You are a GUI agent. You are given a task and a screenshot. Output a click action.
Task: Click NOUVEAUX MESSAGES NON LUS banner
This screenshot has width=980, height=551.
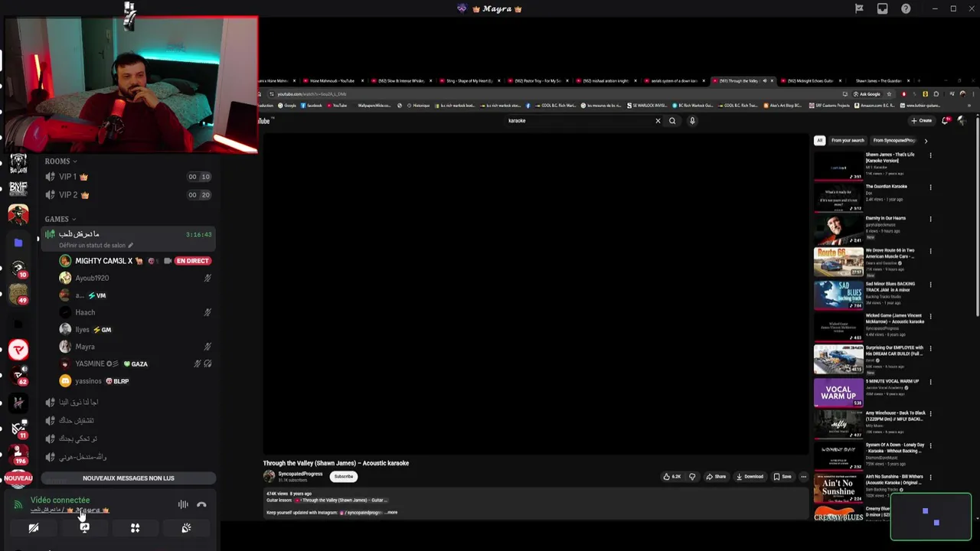point(129,478)
